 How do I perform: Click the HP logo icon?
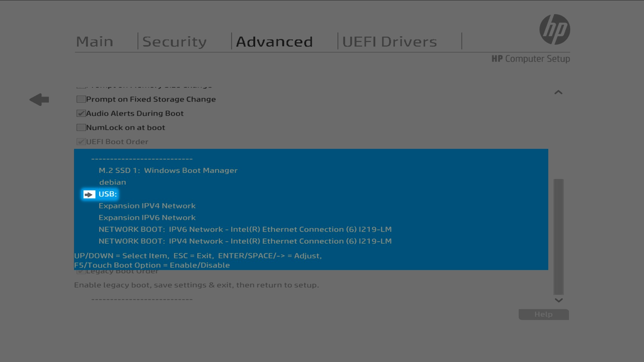point(554,29)
